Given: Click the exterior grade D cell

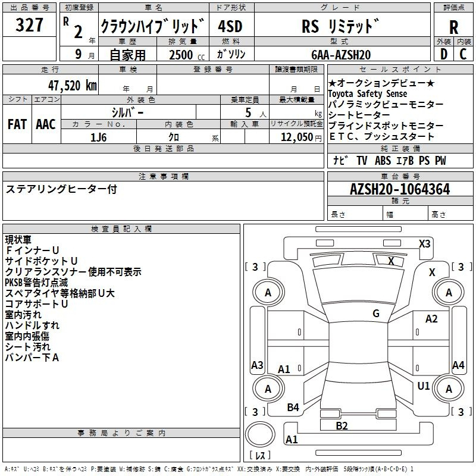Looking at the screenshot, I should coord(443,54).
